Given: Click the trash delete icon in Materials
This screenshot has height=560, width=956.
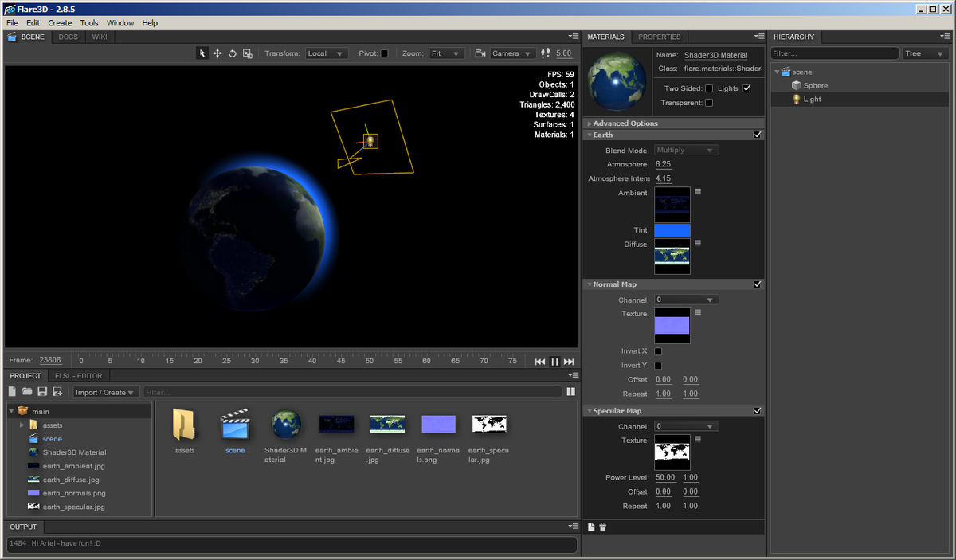Looking at the screenshot, I should coord(603,527).
